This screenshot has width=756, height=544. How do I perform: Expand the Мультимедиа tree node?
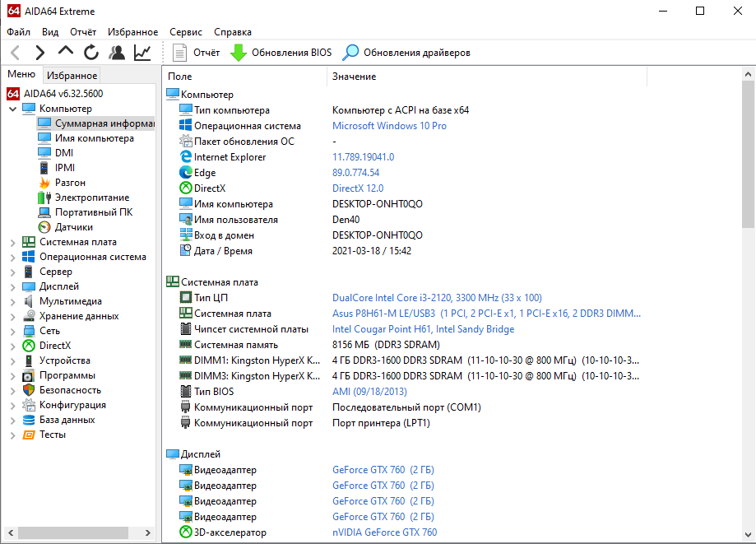coord(13,302)
